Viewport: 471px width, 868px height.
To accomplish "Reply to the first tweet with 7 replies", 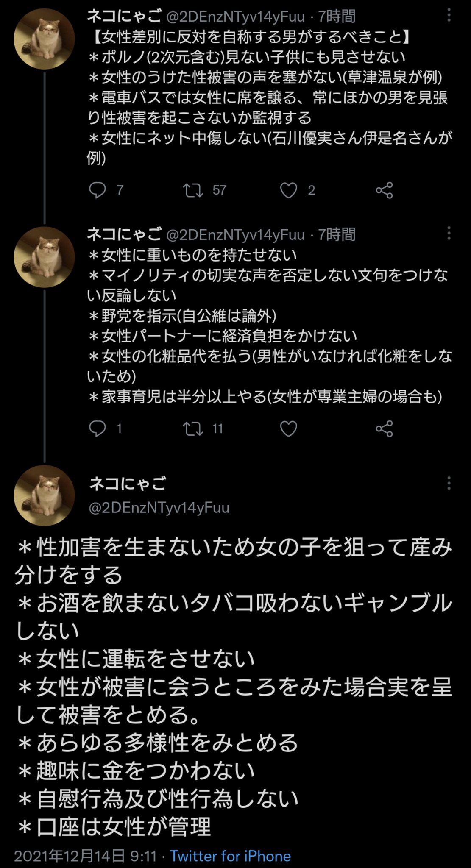I will click(x=97, y=190).
